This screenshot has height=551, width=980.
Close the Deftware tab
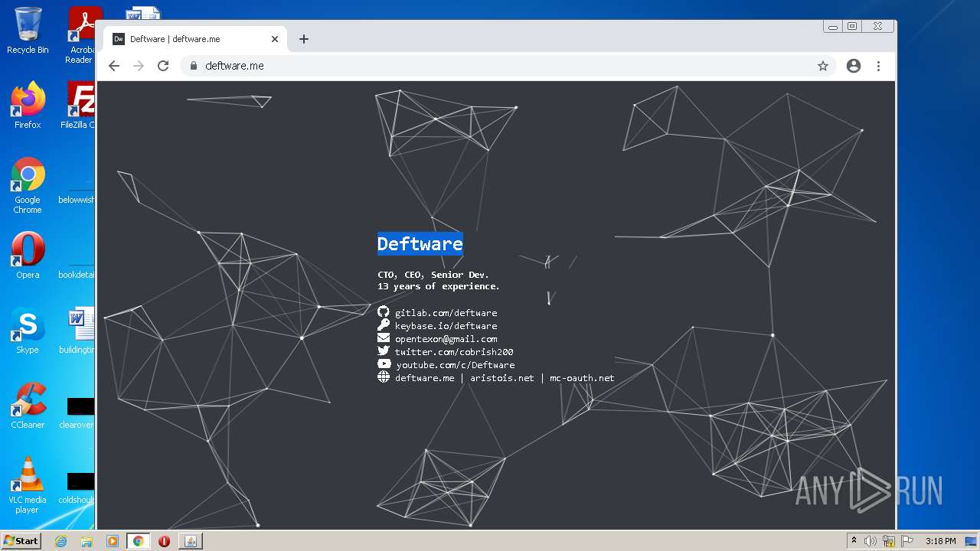click(x=275, y=39)
